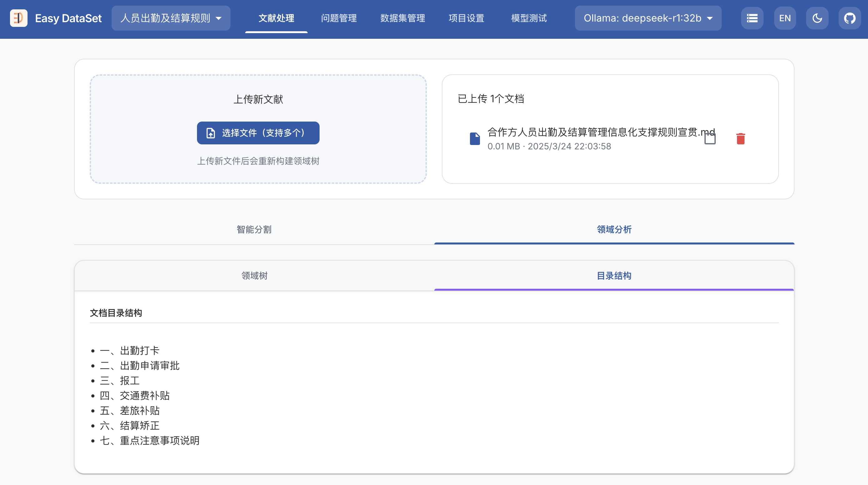
Task: Click the Easy DataSet title link
Action: pyautogui.click(x=68, y=18)
